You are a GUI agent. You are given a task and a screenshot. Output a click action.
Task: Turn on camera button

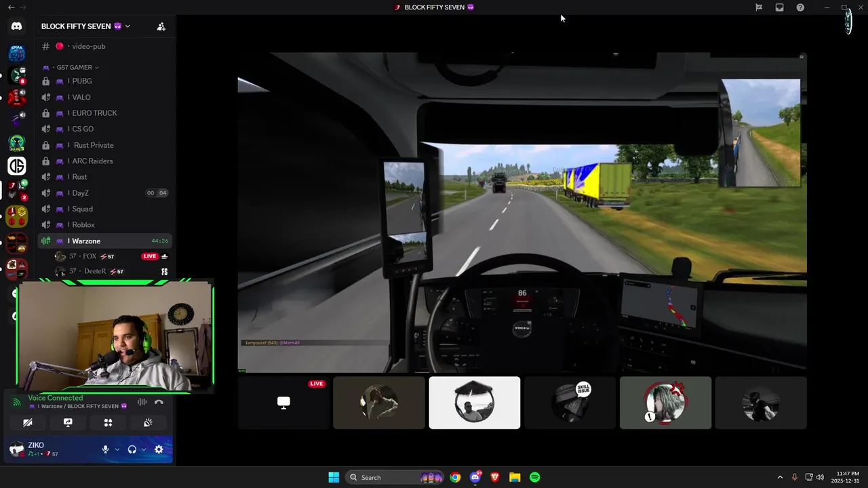point(28,422)
